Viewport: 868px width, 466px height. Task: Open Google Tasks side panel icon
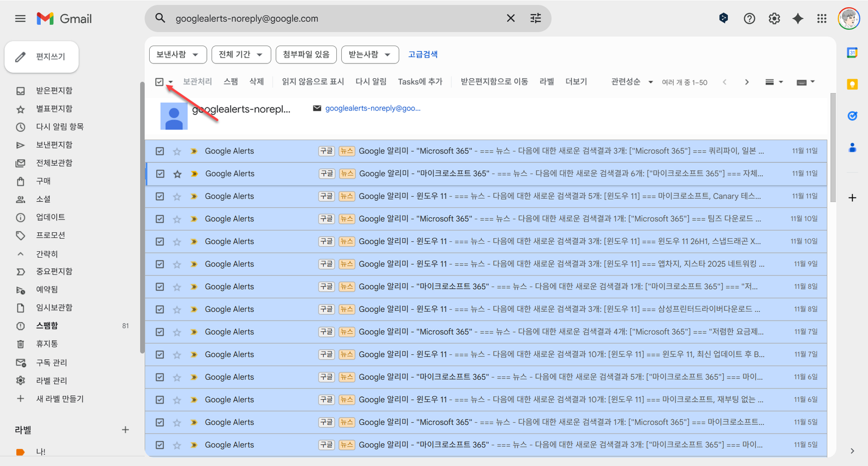tap(852, 116)
